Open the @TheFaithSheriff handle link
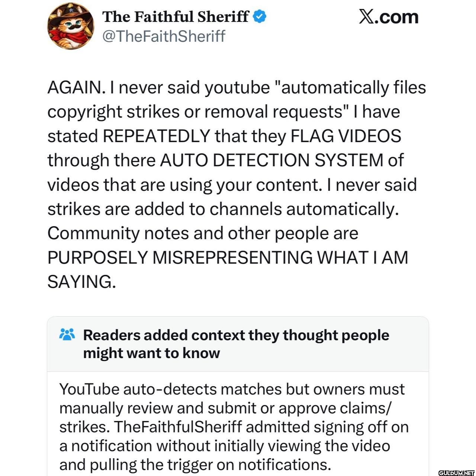This screenshot has width=476, height=476. tap(164, 36)
